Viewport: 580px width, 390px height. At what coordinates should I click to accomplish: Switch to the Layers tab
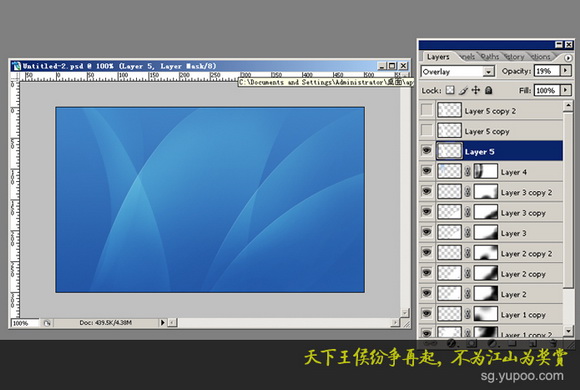438,57
